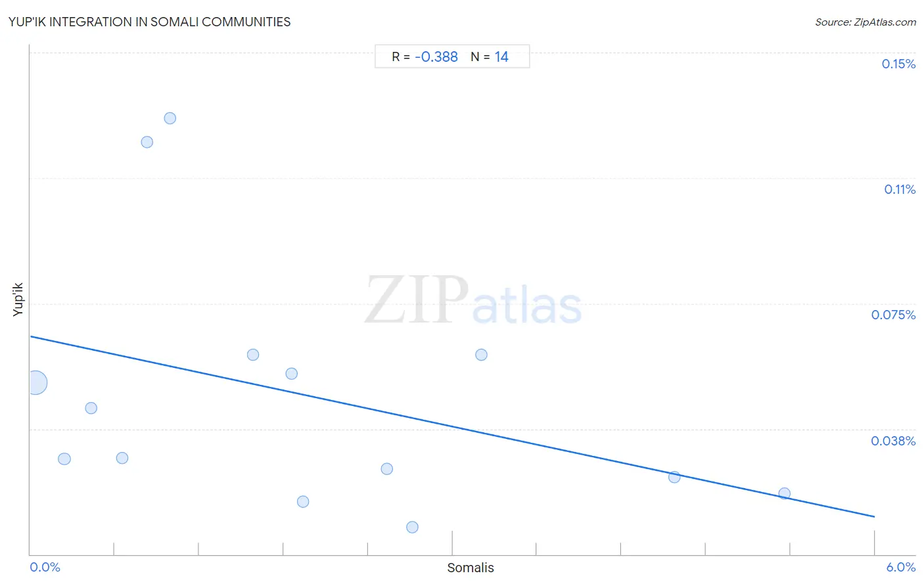Click the ZIPatlas watermark logo

[x=473, y=301]
